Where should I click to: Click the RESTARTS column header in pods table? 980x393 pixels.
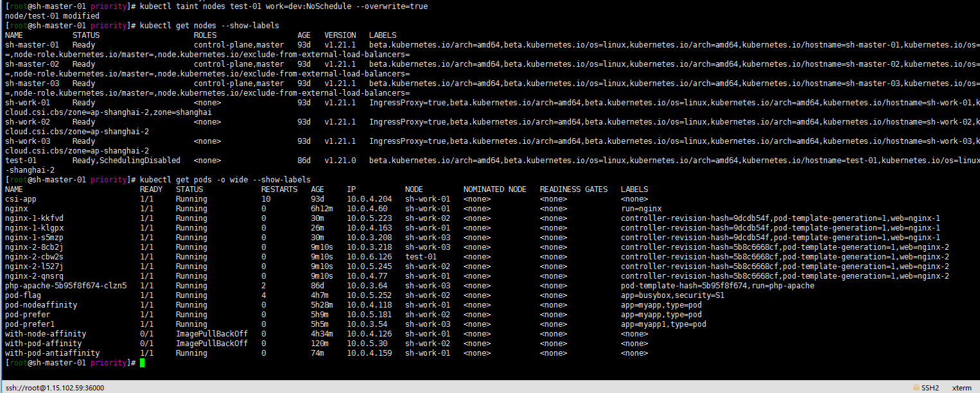[x=279, y=189]
